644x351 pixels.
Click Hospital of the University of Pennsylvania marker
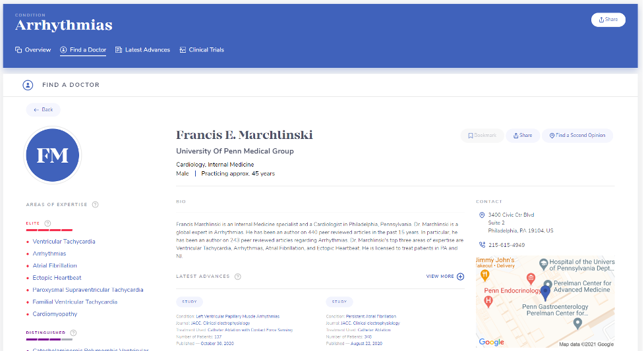pyautogui.click(x=543, y=264)
